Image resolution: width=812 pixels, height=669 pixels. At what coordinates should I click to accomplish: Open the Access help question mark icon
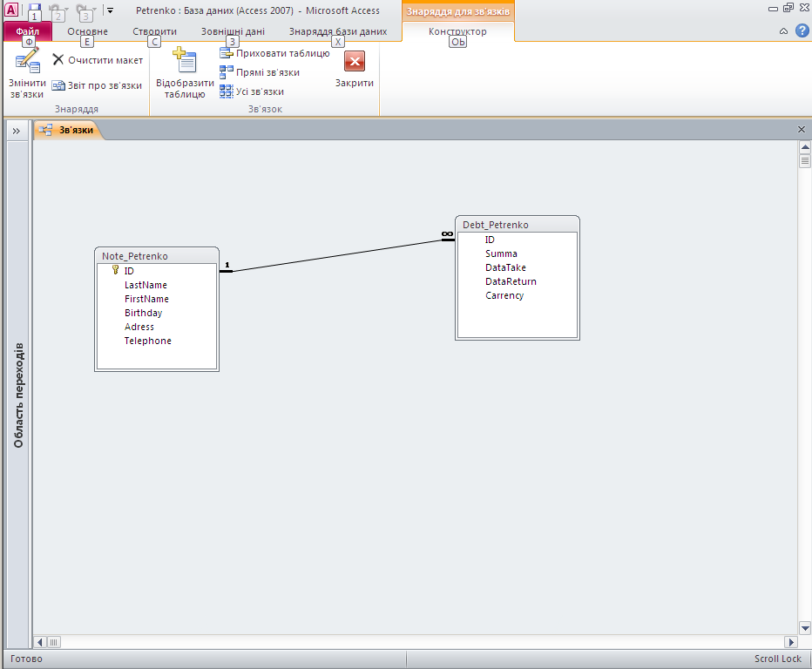(x=802, y=31)
